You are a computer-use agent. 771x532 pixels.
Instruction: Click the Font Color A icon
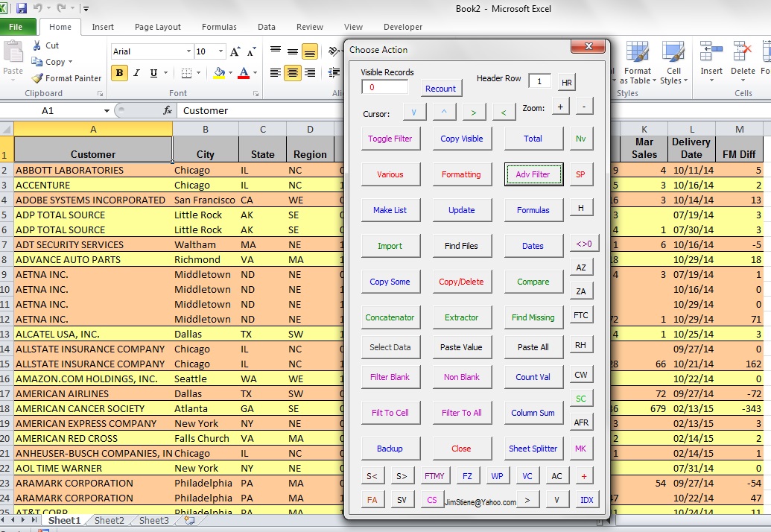[x=244, y=73]
